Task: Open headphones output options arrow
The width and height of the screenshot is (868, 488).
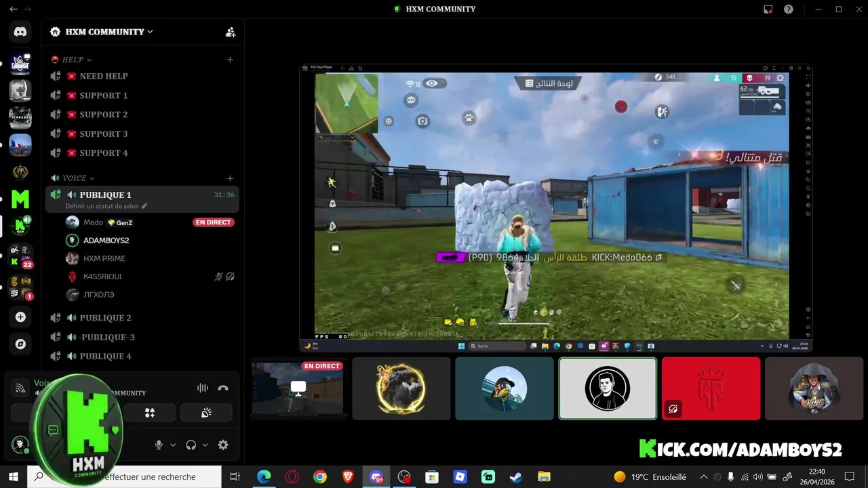Action: [205, 445]
